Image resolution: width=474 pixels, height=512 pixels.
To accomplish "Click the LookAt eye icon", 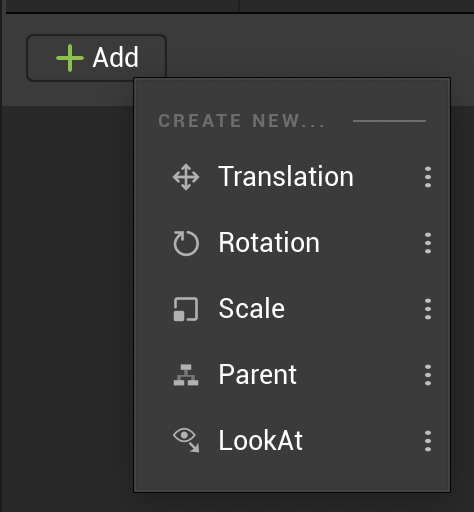I will click(186, 440).
